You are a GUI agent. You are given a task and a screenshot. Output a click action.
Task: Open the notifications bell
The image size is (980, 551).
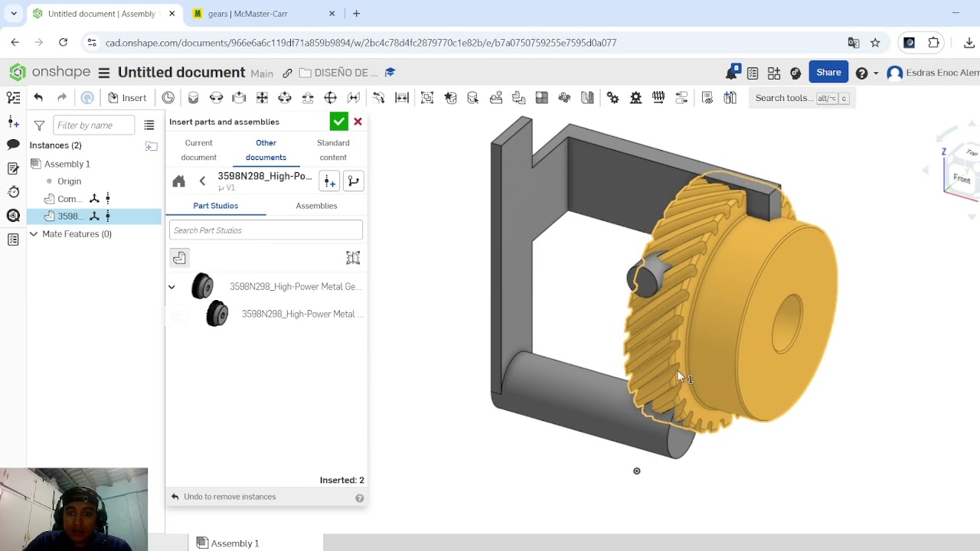pyautogui.click(x=732, y=73)
